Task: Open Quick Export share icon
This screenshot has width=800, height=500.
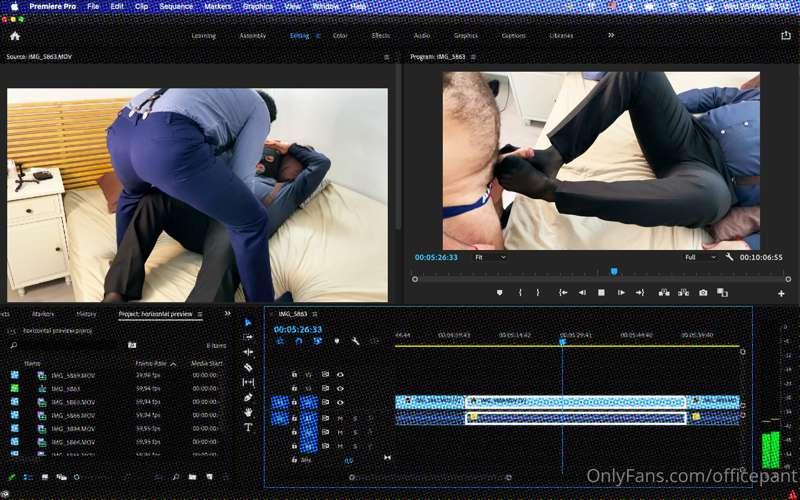Action: (785, 35)
